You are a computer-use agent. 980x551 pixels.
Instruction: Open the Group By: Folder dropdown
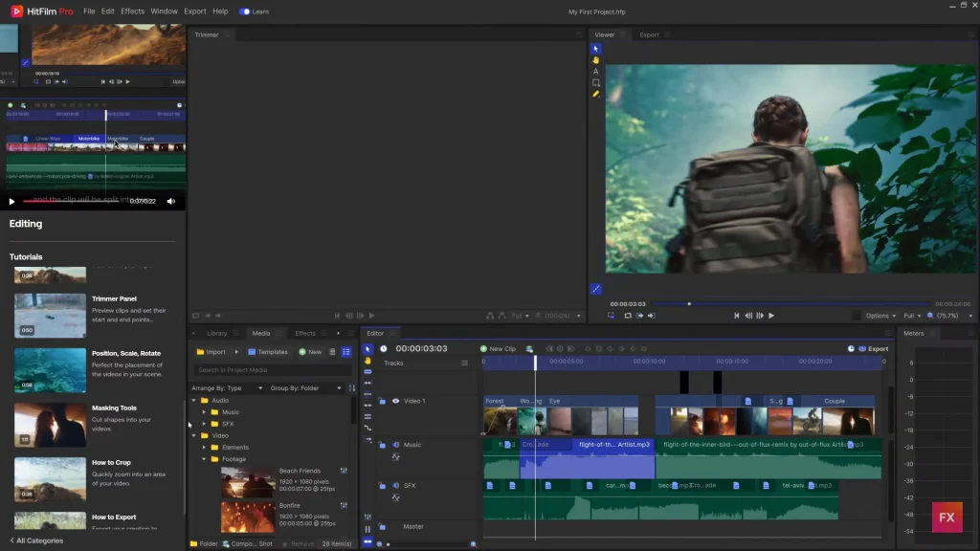click(x=305, y=388)
